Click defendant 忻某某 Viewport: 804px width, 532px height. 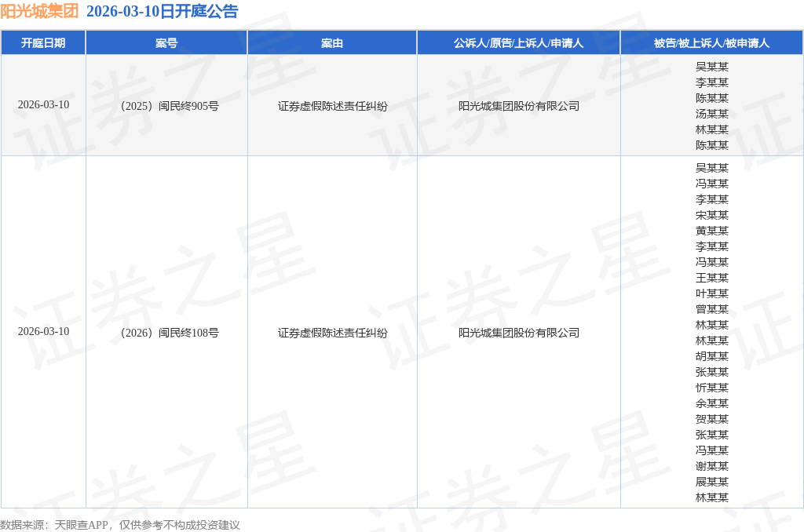(711, 388)
